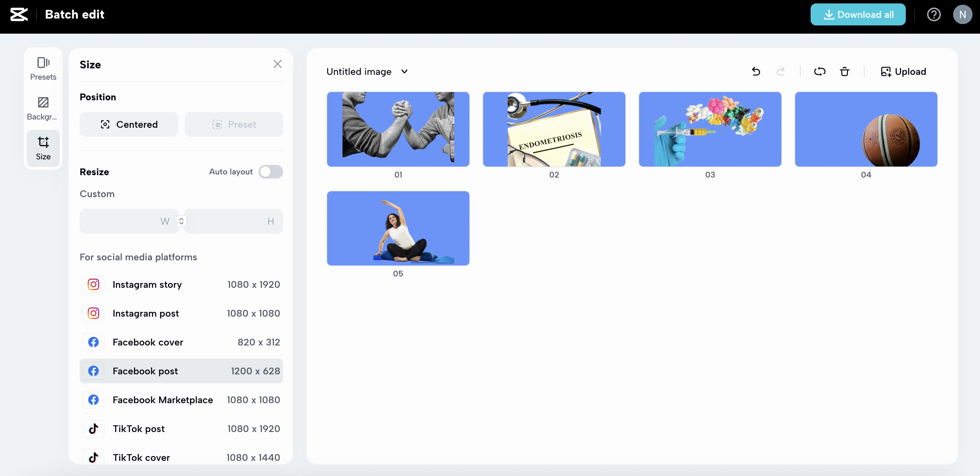980x476 pixels.
Task: Select the basketball thumbnail 04
Action: [x=866, y=129]
